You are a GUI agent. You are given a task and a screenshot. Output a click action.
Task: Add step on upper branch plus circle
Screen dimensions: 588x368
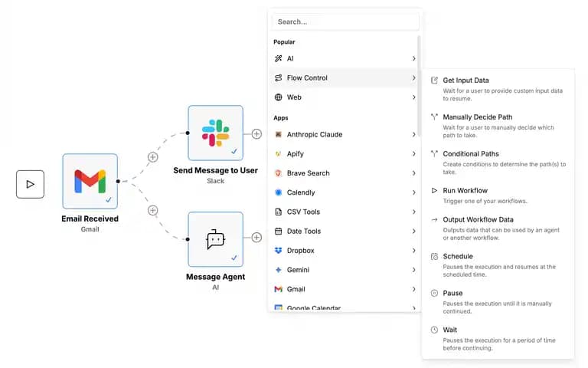(x=152, y=157)
